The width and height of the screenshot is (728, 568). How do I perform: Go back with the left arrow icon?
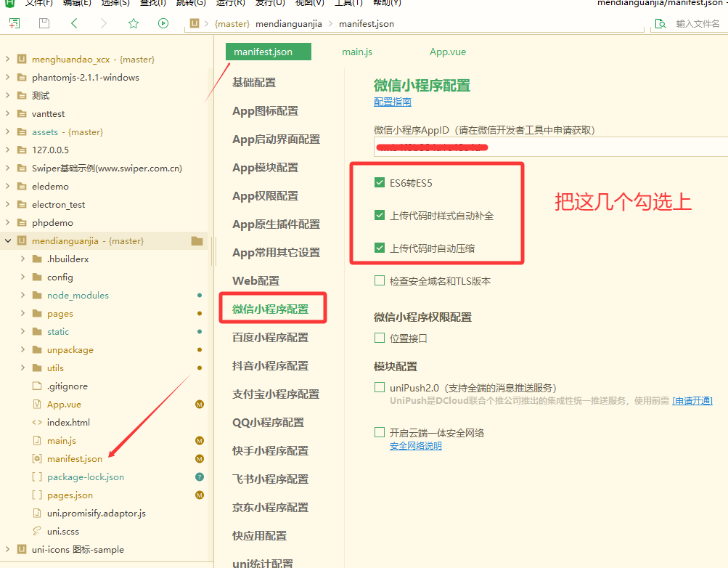point(74,23)
